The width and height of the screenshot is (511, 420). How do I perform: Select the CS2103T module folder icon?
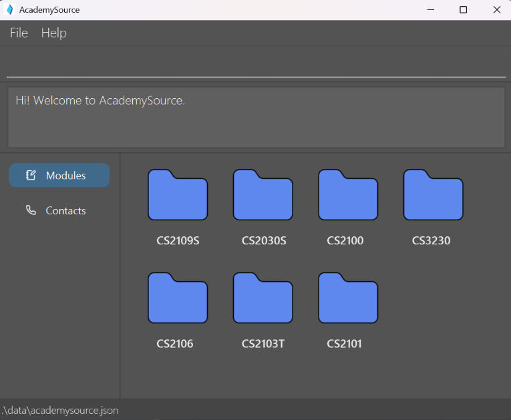[263, 298]
